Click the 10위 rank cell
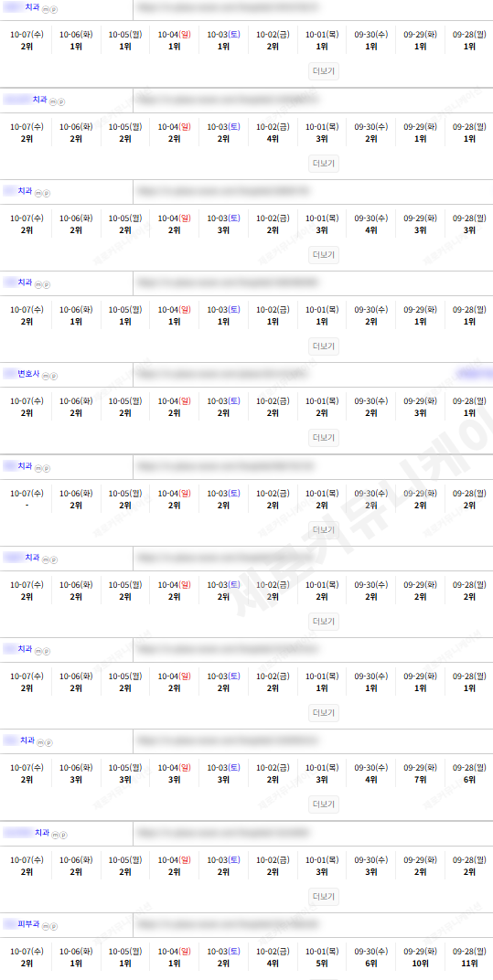The height and width of the screenshot is (980, 493). click(x=420, y=964)
